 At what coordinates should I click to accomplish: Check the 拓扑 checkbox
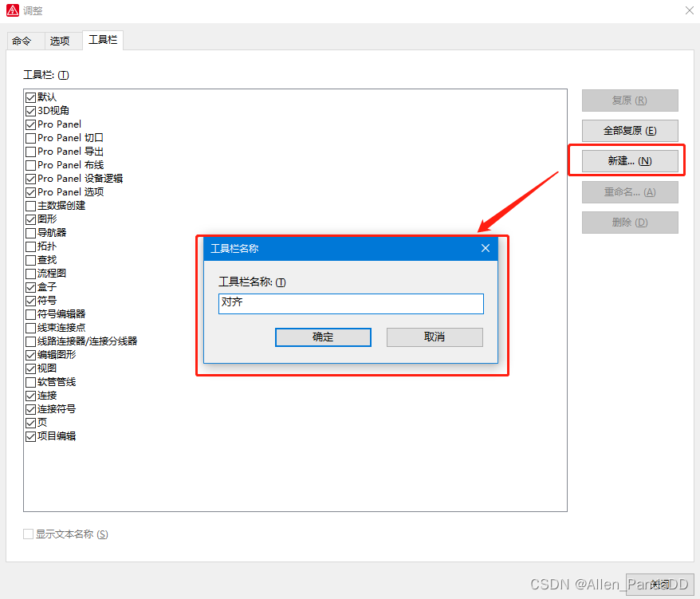tap(31, 246)
